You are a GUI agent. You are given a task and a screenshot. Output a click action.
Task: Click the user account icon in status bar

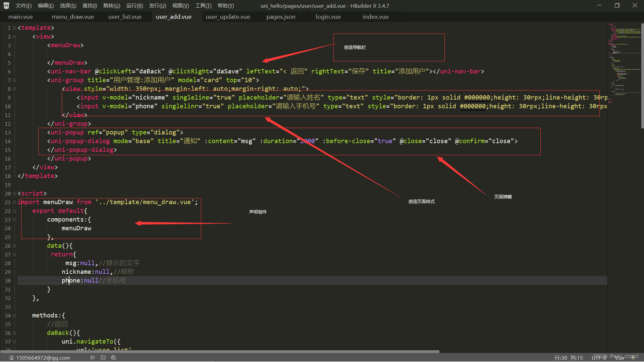(x=11, y=358)
